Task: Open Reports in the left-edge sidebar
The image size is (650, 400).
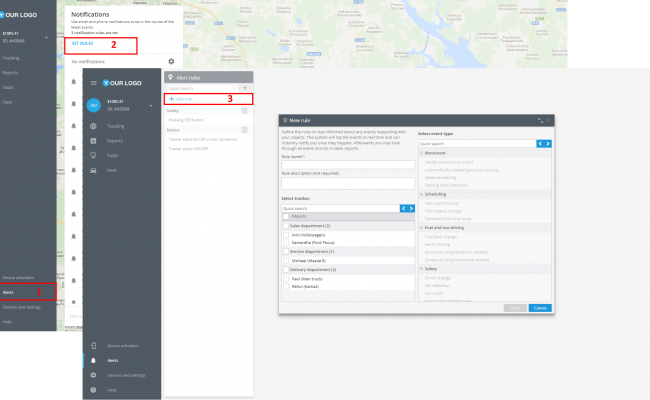Action: [x=10, y=73]
